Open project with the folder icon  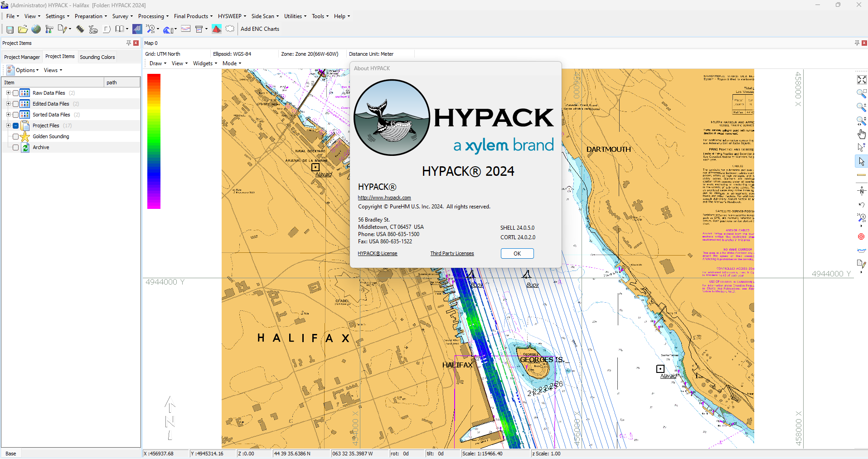pyautogui.click(x=23, y=29)
